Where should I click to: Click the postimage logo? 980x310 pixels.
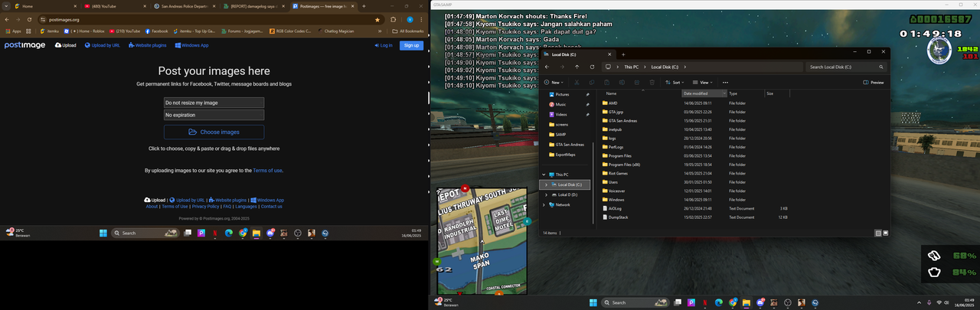[x=25, y=45]
